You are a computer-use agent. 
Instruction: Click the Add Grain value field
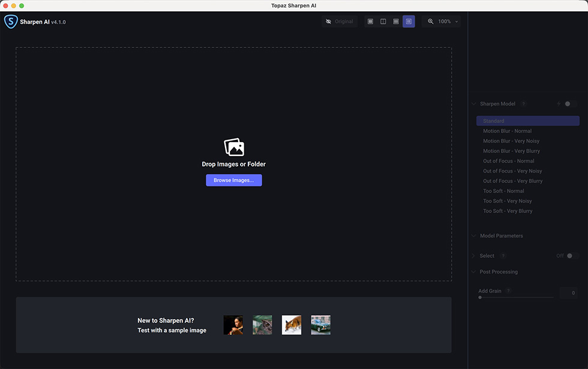tap(569, 293)
